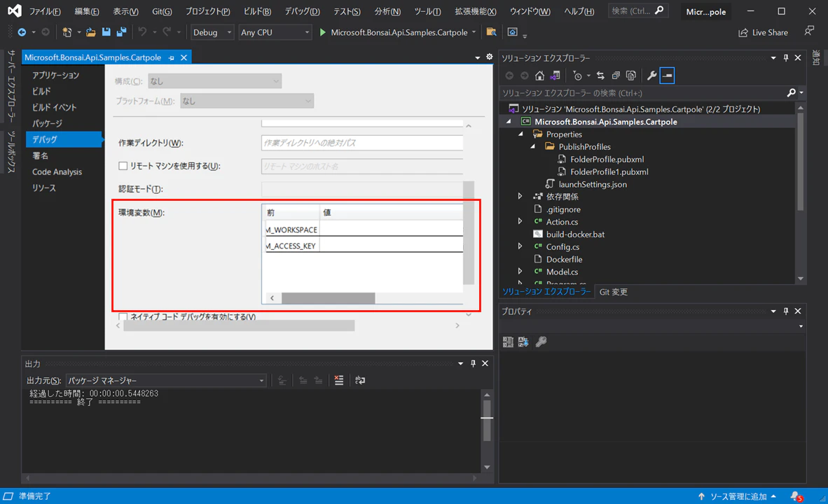Screen dimensions: 828x504
Task: Open the Debug configuration dropdown
Action: pyautogui.click(x=212, y=32)
